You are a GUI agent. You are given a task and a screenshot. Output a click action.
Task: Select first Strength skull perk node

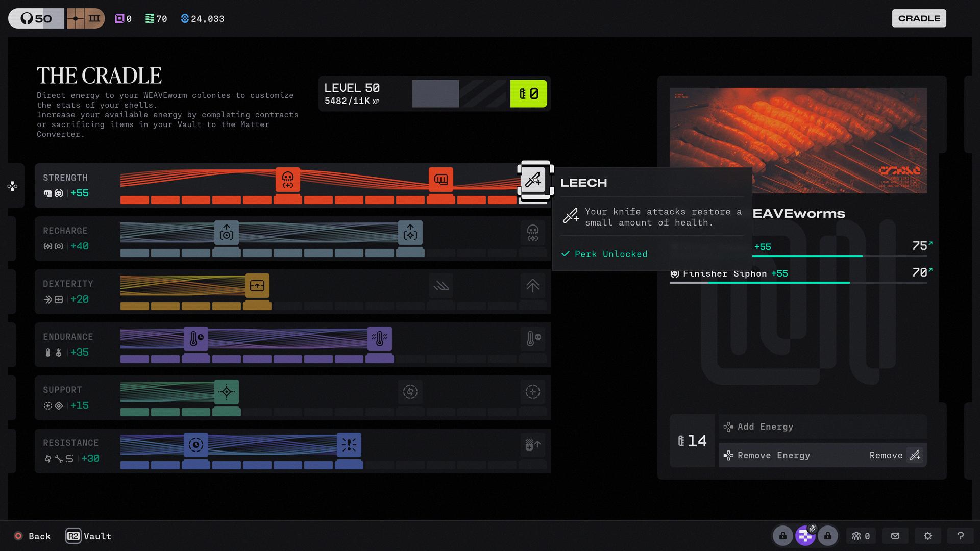pyautogui.click(x=288, y=180)
